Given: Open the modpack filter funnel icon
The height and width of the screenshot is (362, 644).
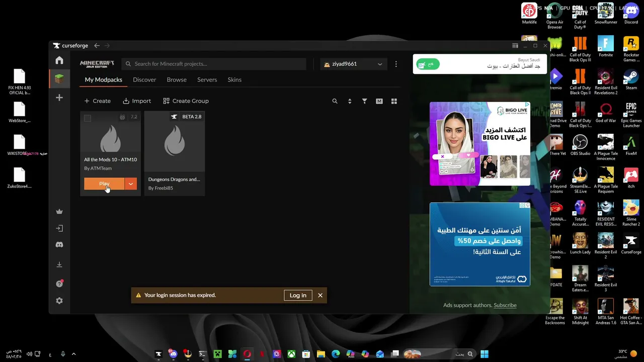Looking at the screenshot, I should pos(364,101).
